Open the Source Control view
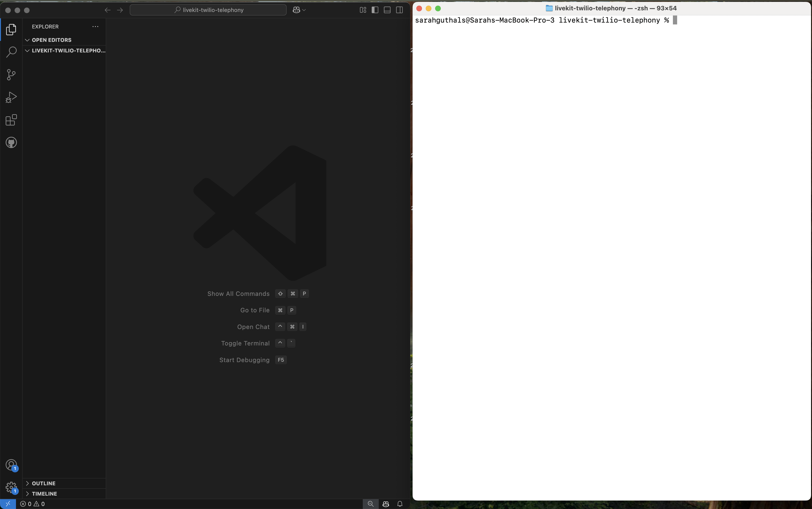This screenshot has height=509, width=812. [11, 74]
